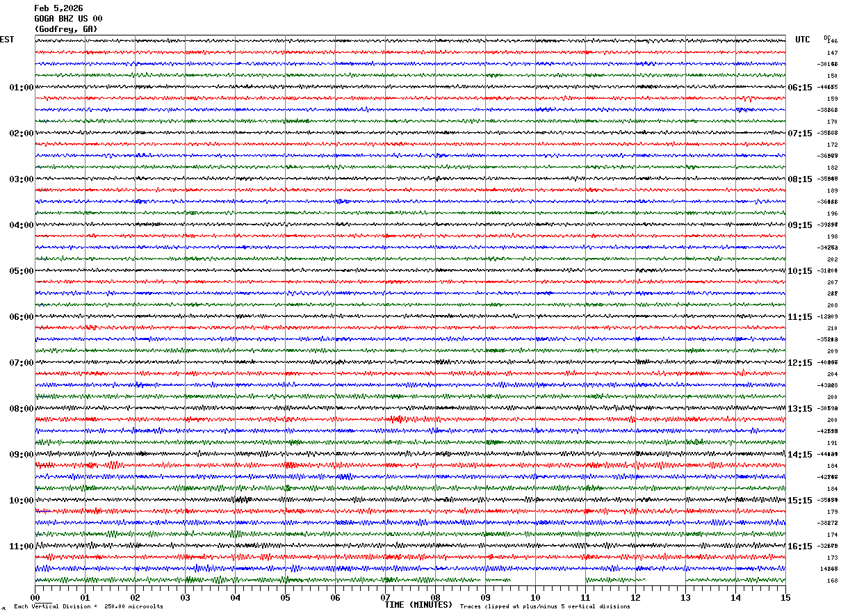Screen dimensions: 841x616
Task: Click the 14:15 UTC time label
Action: pos(800,455)
